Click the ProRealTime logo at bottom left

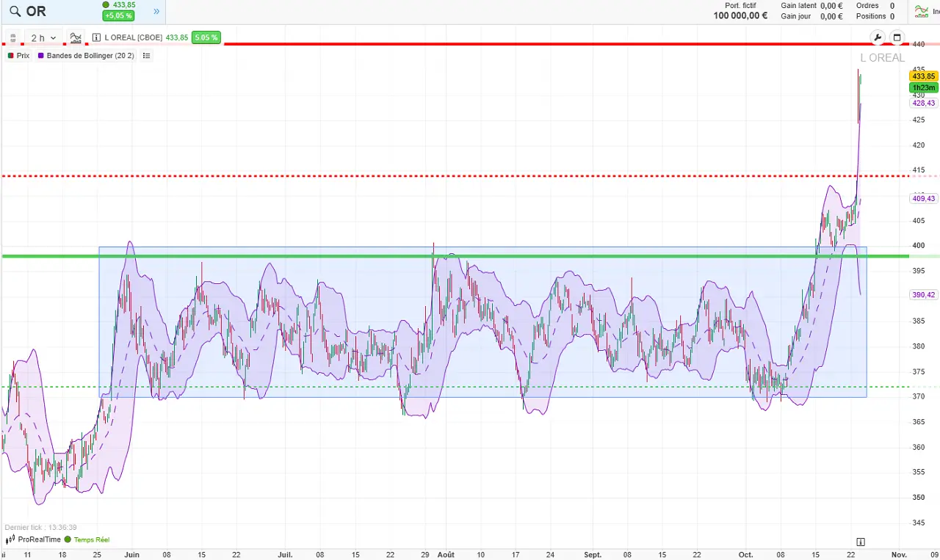tap(34, 539)
